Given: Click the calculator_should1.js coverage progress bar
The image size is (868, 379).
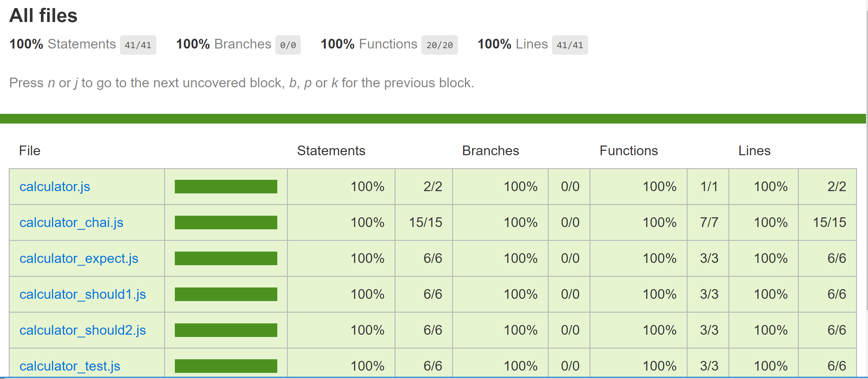Looking at the screenshot, I should (x=226, y=294).
